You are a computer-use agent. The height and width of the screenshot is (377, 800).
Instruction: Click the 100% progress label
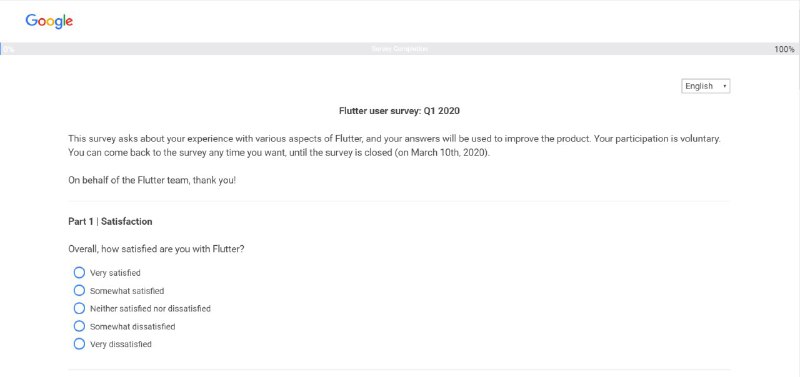coord(784,49)
